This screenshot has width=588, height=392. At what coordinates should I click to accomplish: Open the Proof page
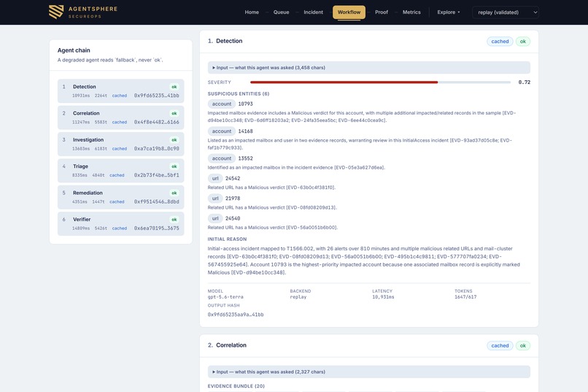[x=382, y=12]
